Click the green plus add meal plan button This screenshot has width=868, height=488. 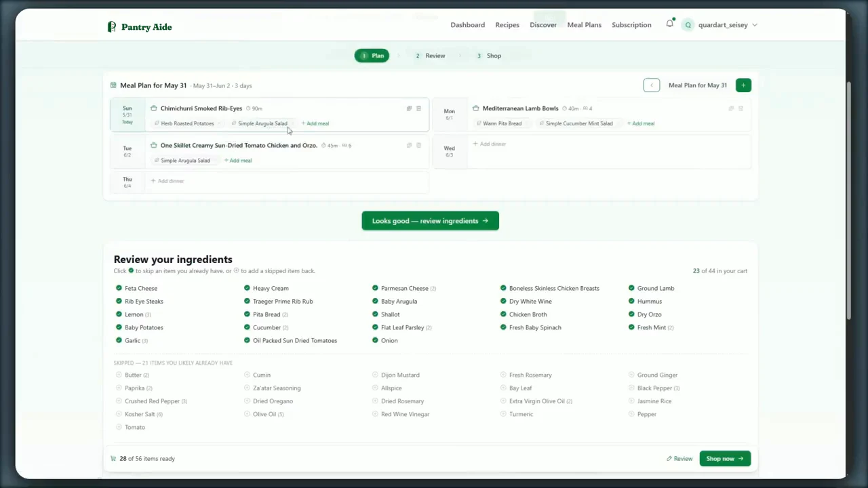tap(743, 85)
